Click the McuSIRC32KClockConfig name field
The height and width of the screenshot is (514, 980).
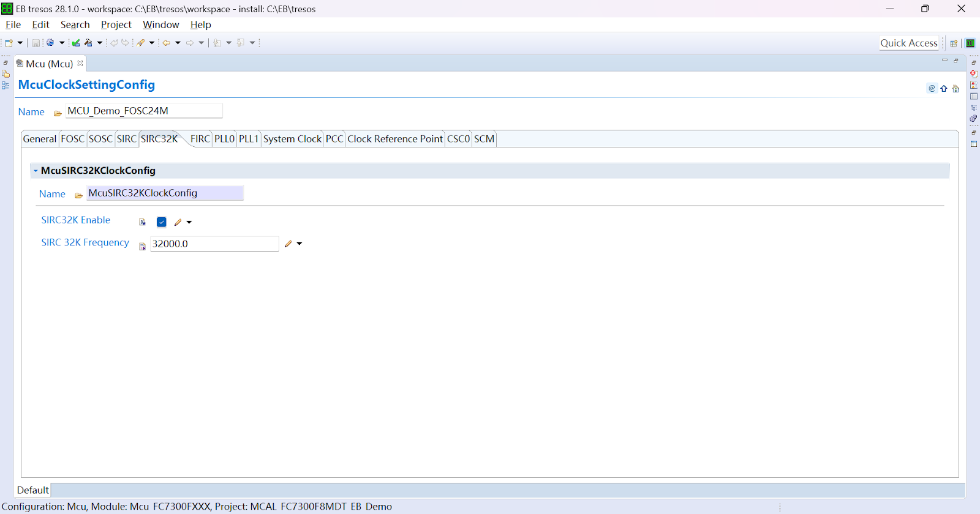click(x=165, y=193)
